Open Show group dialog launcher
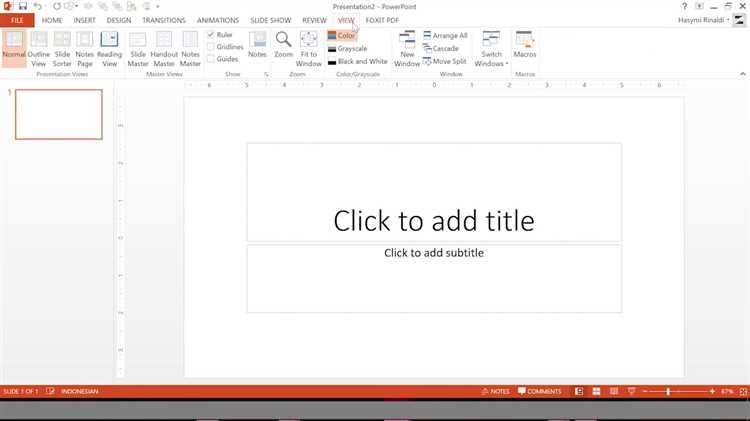 (x=266, y=75)
